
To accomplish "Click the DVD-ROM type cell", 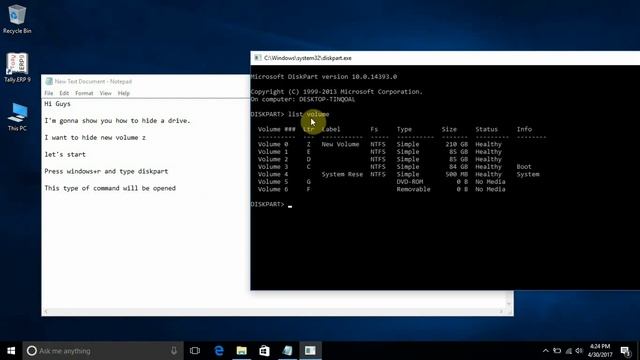I will click(x=410, y=182).
